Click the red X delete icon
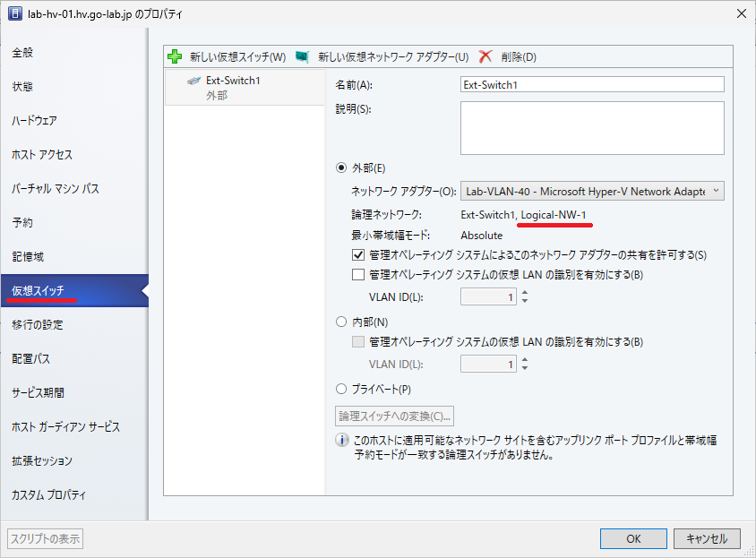This screenshot has width=756, height=558. [x=485, y=57]
